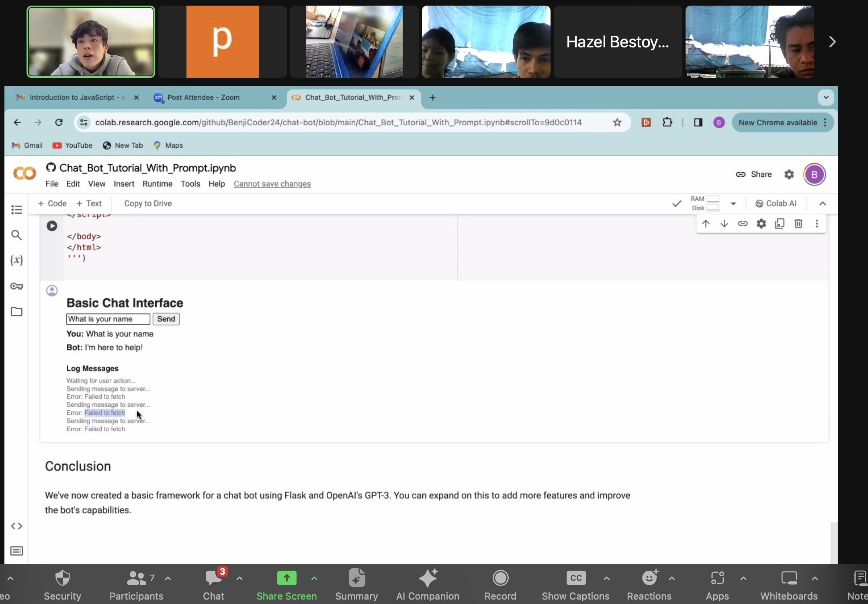Open code snippets angle-bracket icon
868x604 pixels.
click(16, 526)
